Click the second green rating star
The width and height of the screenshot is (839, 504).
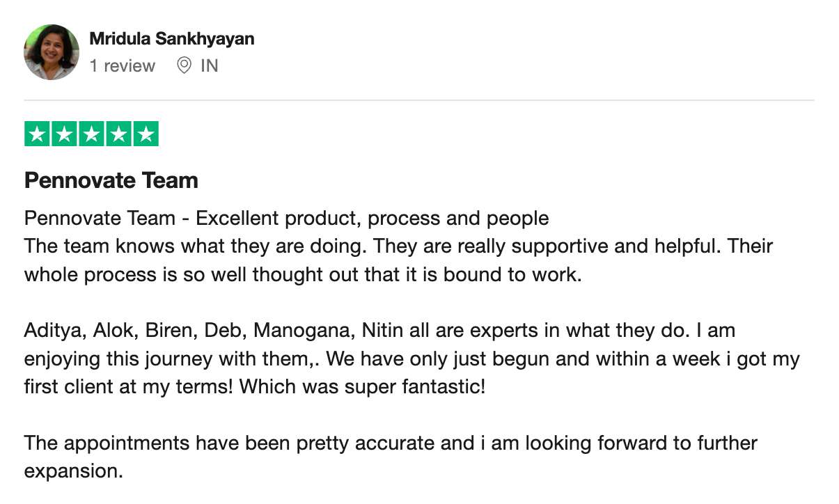coord(65,134)
